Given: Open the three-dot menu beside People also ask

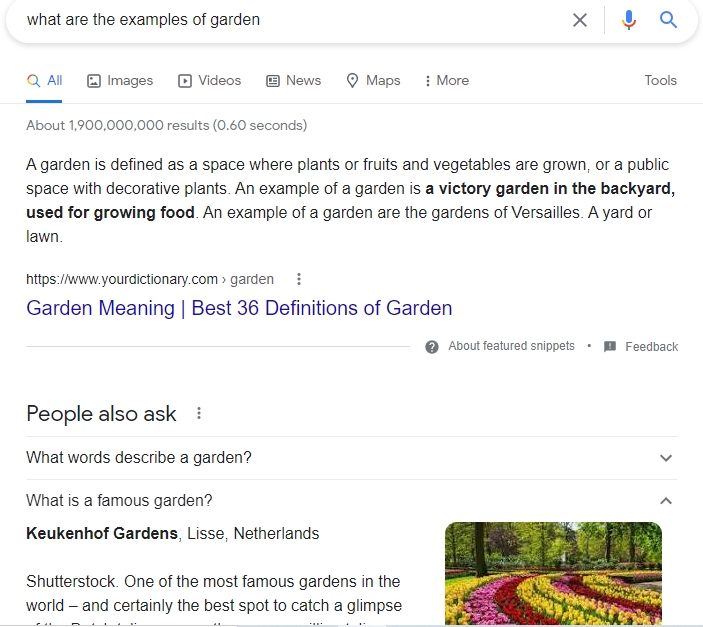Looking at the screenshot, I should click(199, 413).
